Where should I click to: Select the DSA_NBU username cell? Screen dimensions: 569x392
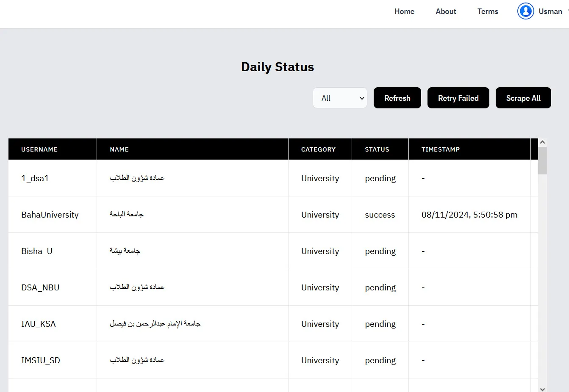53,287
